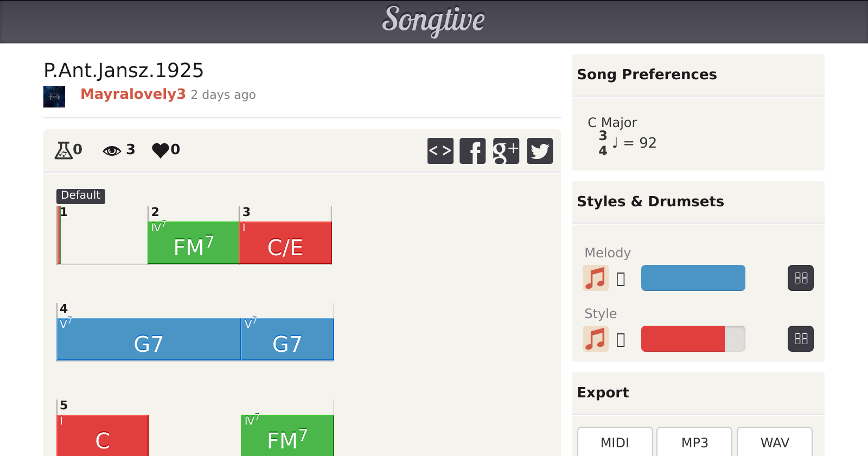The width and height of the screenshot is (868, 456).
Task: Click the flask remix icon
Action: click(x=63, y=150)
